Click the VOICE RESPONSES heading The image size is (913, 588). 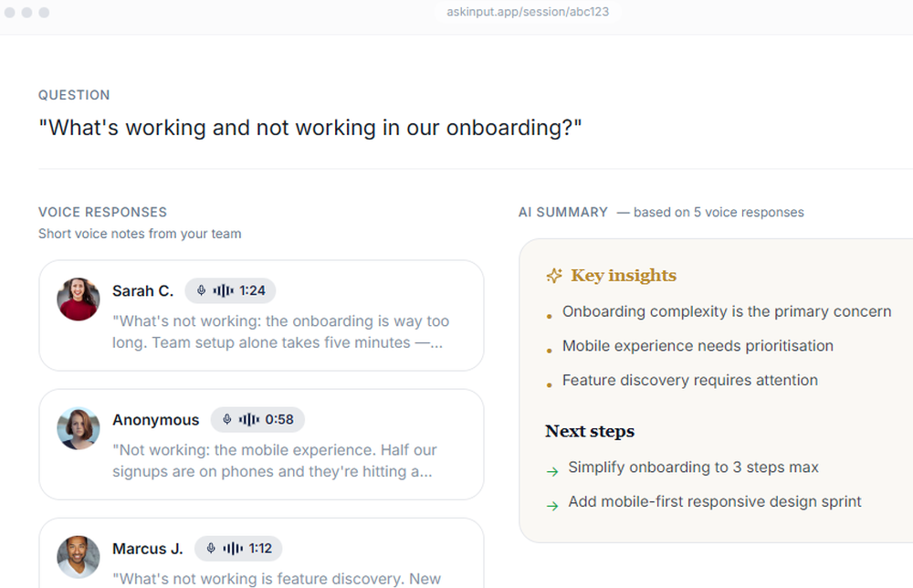pyautogui.click(x=102, y=212)
